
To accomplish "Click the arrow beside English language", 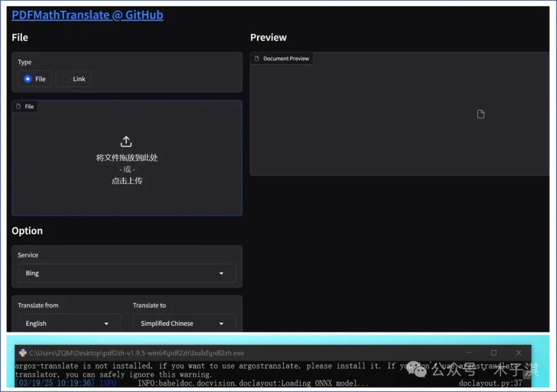I will coord(106,324).
